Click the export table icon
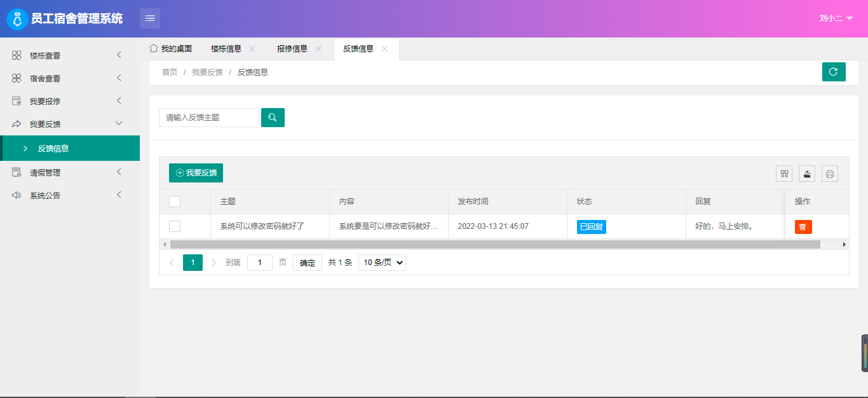 (807, 174)
